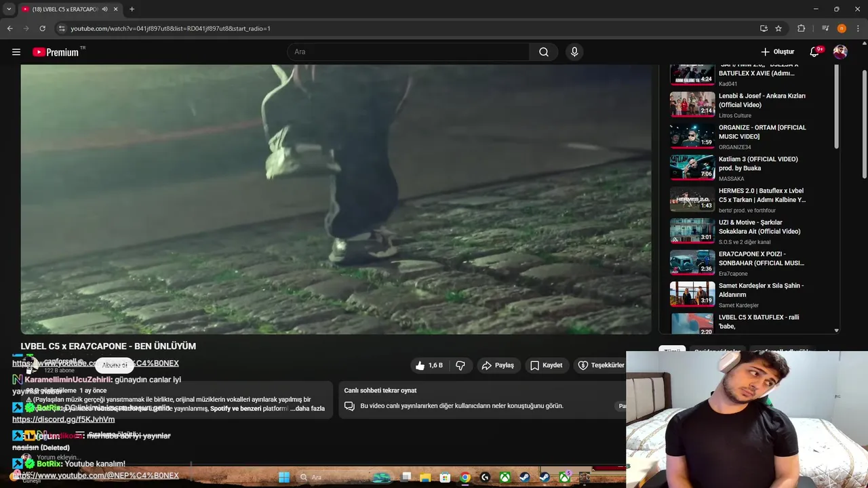Viewport: 868px width, 488px height.
Task: Click the playing video to pause it
Action: coord(336,199)
